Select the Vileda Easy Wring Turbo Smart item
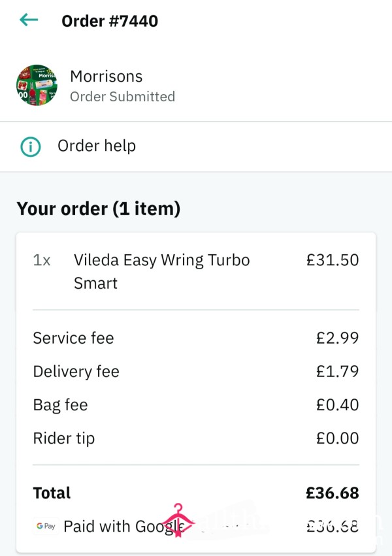The image size is (392, 556). pyautogui.click(x=161, y=272)
